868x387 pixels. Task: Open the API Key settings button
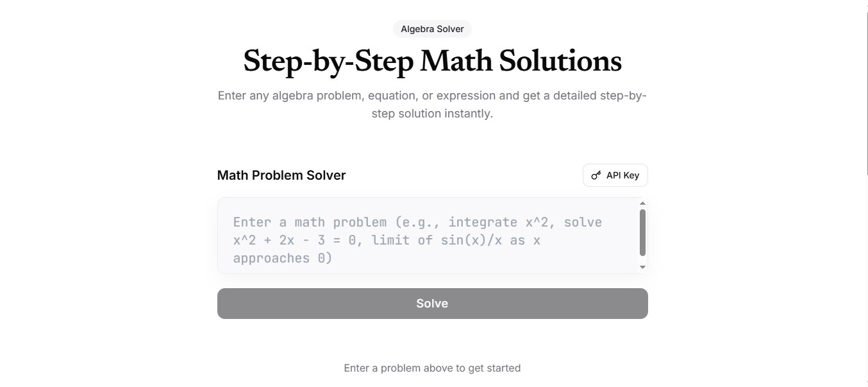(615, 175)
